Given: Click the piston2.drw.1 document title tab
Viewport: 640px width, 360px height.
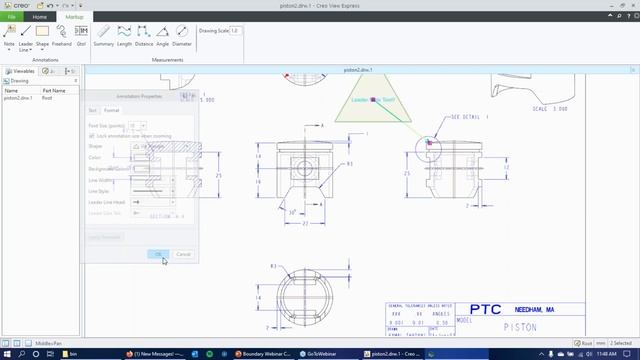Looking at the screenshot, I should pos(358,70).
